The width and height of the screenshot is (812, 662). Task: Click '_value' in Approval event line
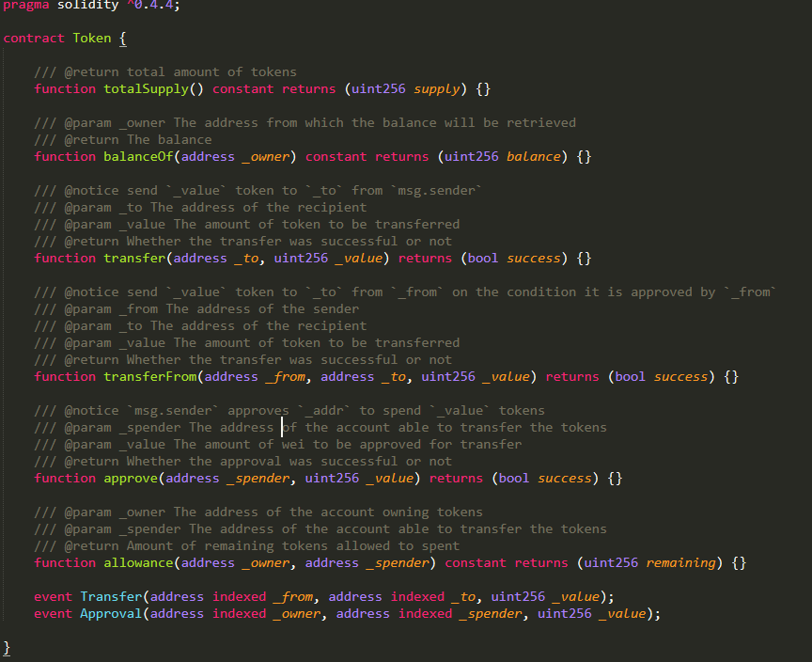(623, 614)
